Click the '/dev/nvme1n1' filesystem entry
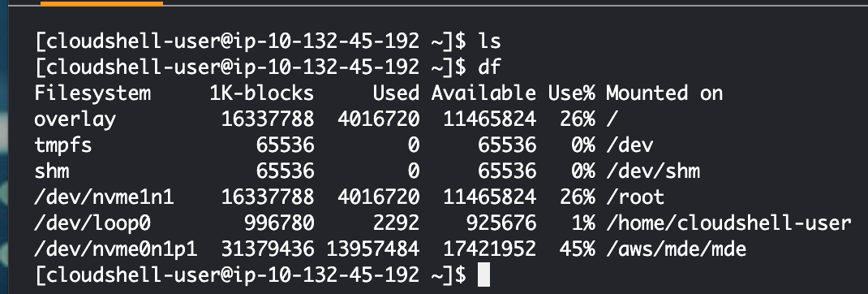Viewport: 868px width, 294px height. click(x=104, y=197)
